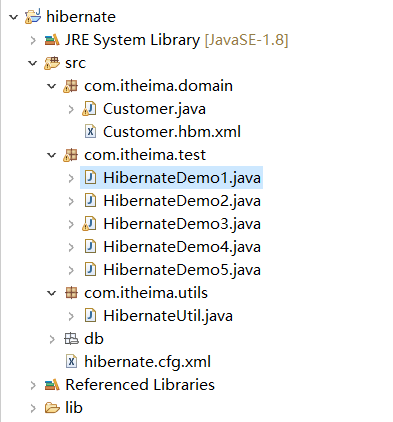This screenshot has height=422, width=393.
Task: Expand the JRE System Library node
Action: pyautogui.click(x=33, y=40)
